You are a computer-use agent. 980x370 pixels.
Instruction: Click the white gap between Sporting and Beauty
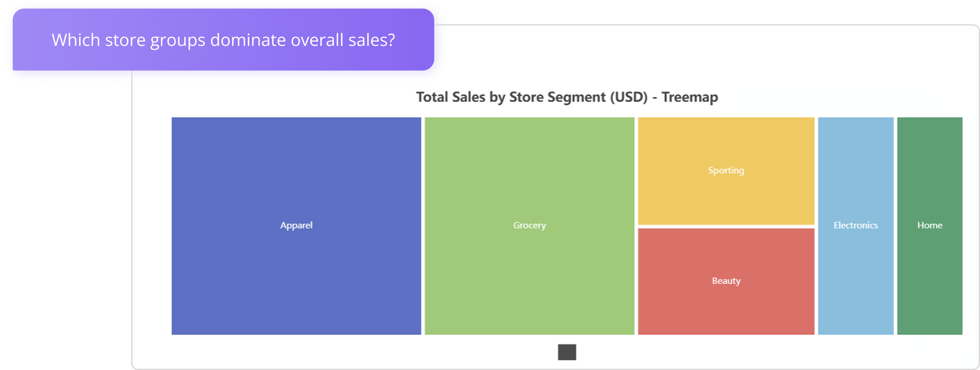[x=726, y=227]
